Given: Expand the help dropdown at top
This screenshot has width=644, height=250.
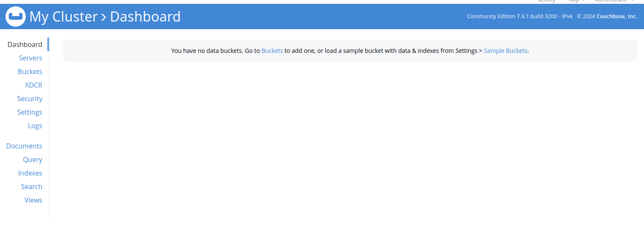Looking at the screenshot, I should tap(576, 1).
